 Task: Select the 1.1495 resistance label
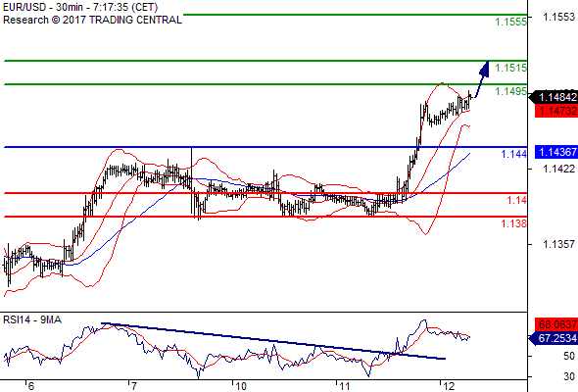pos(511,91)
